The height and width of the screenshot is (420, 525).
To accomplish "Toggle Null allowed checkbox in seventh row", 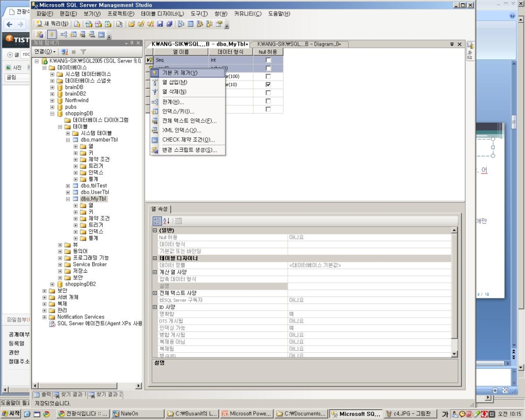I will [x=268, y=109].
